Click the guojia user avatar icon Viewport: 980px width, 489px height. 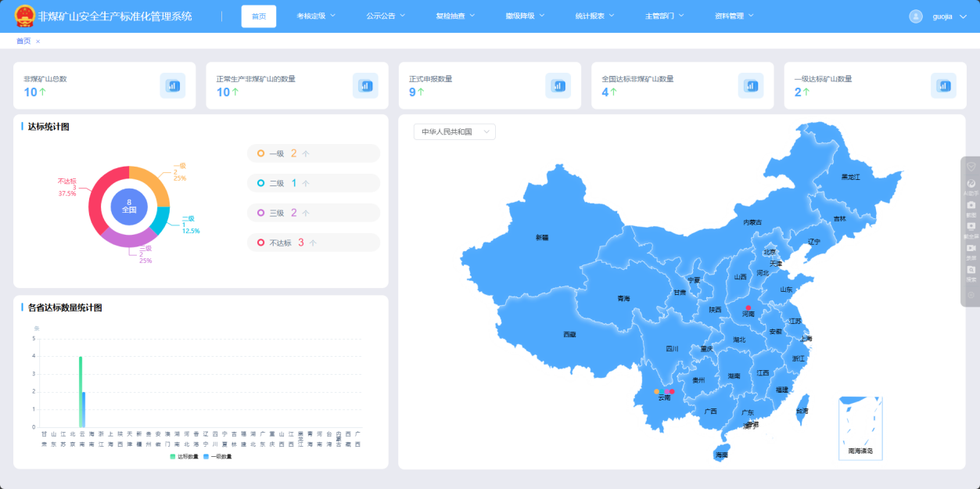tap(916, 16)
